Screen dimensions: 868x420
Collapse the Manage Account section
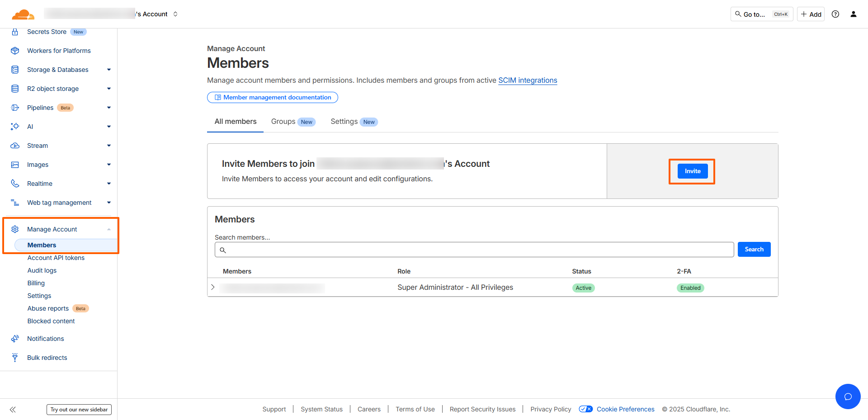pyautogui.click(x=108, y=229)
